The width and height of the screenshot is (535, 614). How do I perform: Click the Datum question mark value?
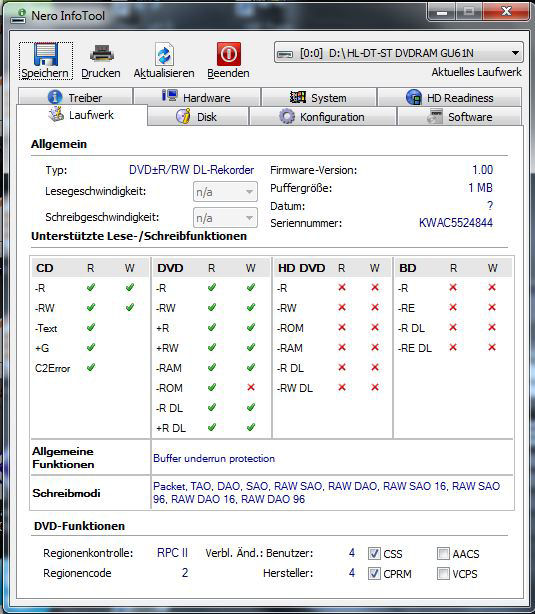point(490,206)
